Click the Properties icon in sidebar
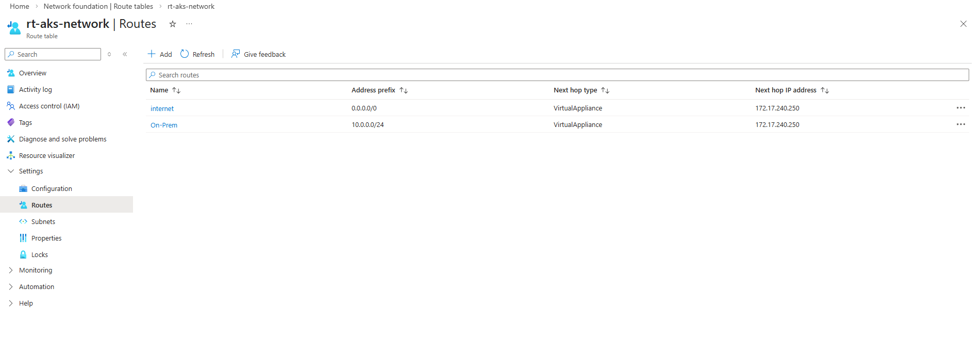This screenshot has height=351, width=980. click(23, 238)
